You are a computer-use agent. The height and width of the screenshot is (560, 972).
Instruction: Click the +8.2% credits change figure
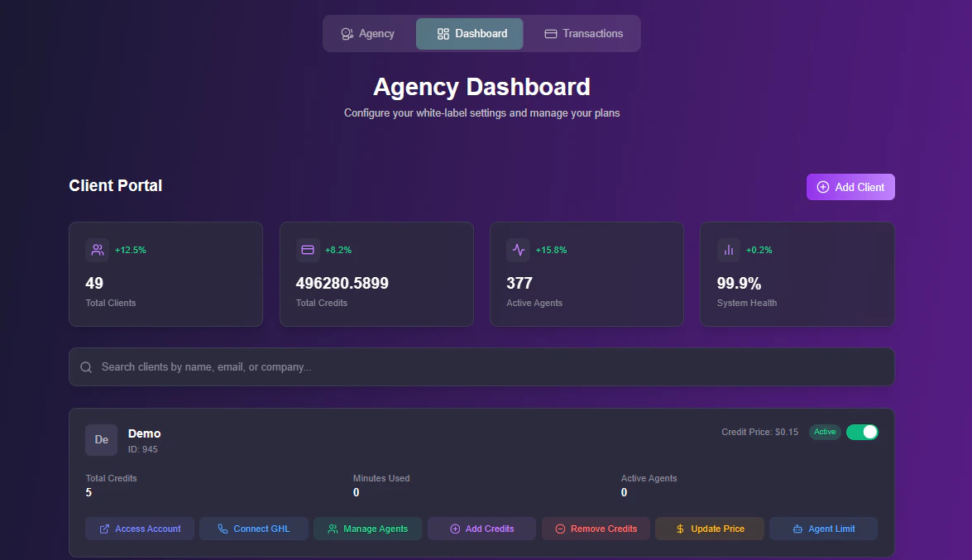tap(338, 250)
